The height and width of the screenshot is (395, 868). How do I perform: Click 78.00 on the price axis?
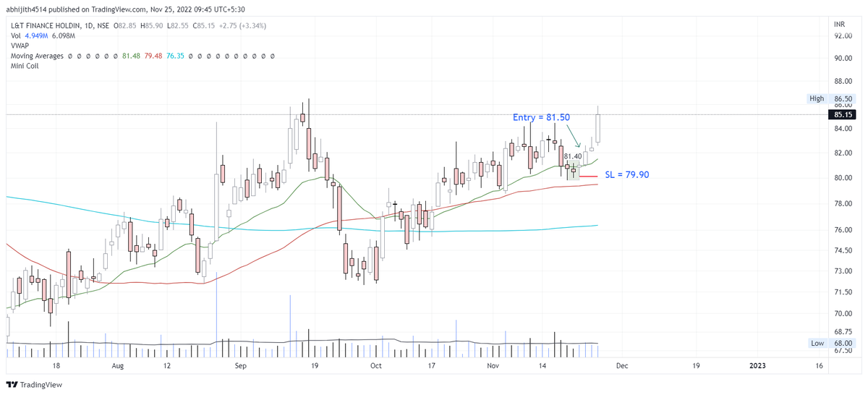point(843,204)
